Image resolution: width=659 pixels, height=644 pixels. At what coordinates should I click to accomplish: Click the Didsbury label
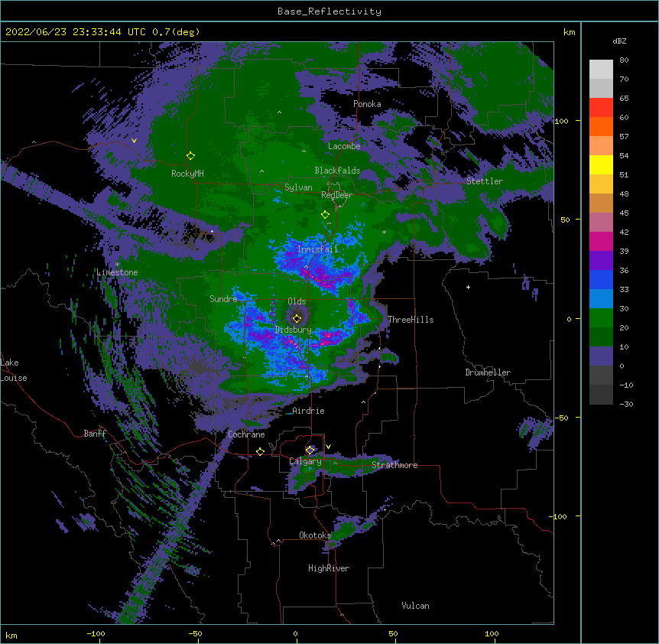tap(293, 330)
